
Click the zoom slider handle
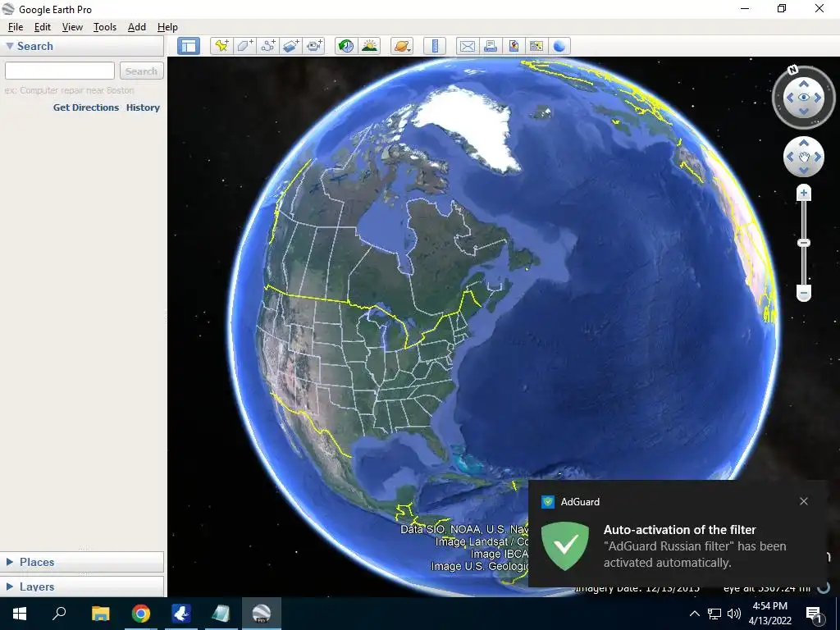804,243
